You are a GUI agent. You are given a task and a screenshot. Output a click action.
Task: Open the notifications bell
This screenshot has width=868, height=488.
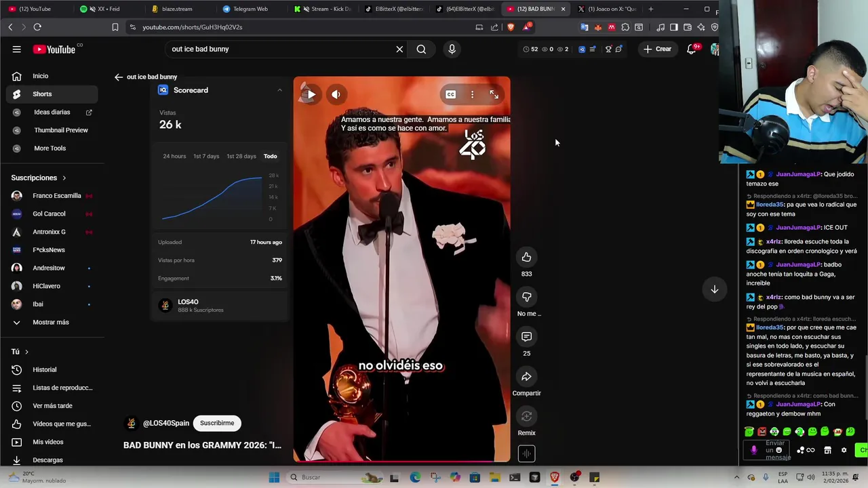coord(691,49)
